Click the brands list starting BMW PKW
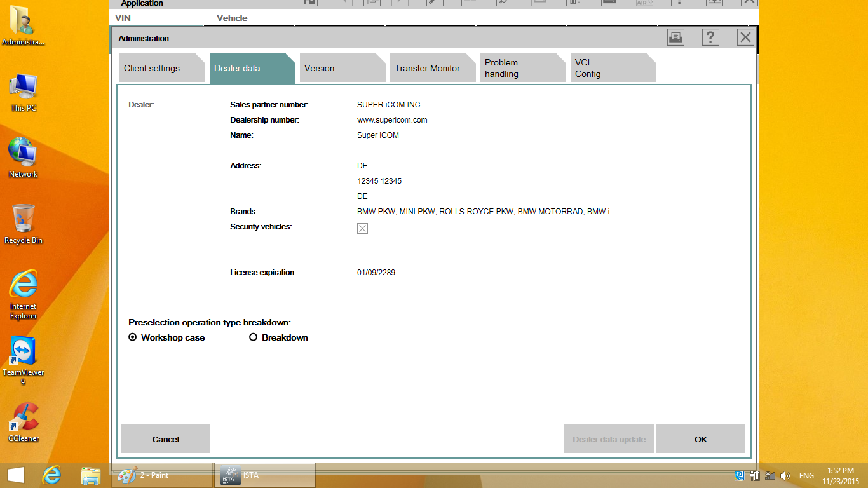The image size is (868, 488). [483, 212]
